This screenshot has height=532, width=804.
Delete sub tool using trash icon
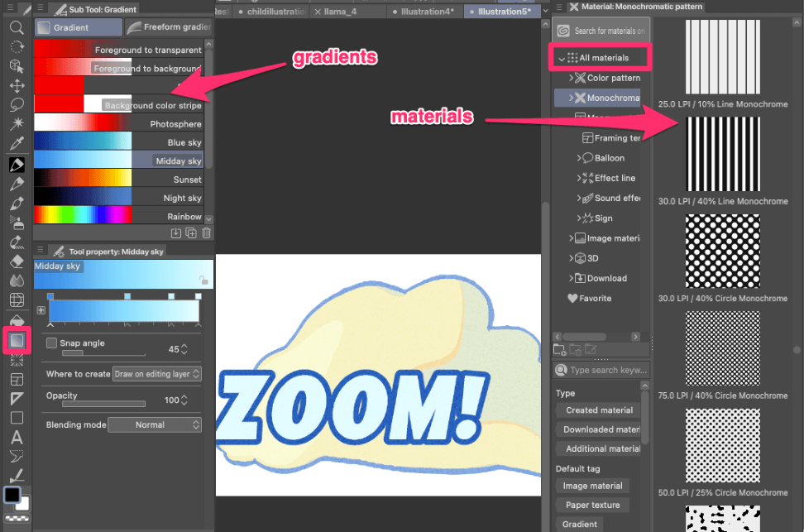click(206, 233)
